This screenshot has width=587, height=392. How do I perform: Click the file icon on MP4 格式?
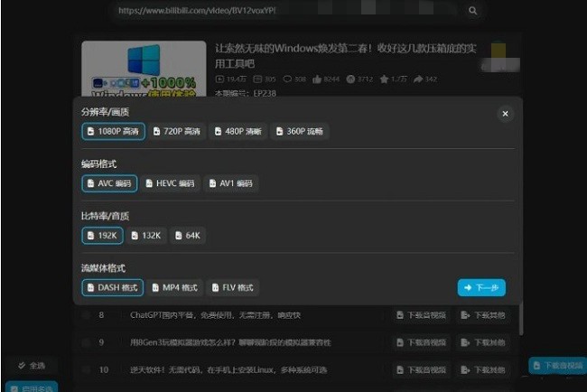pos(154,288)
